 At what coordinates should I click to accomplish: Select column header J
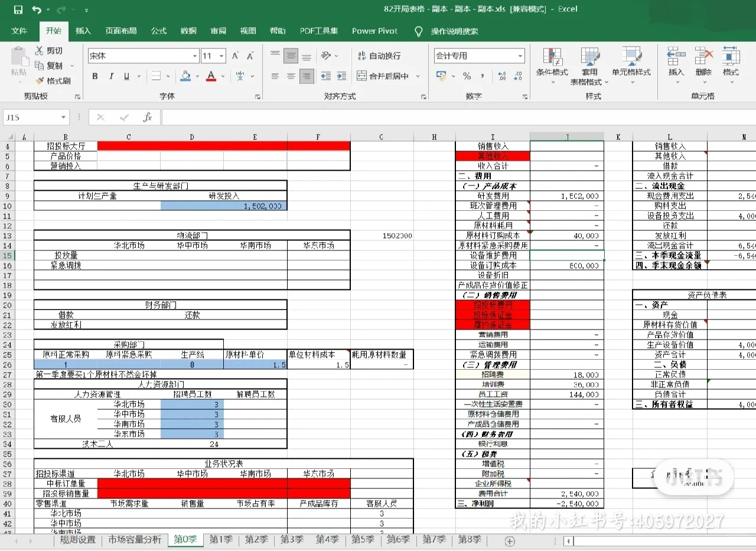pos(567,137)
